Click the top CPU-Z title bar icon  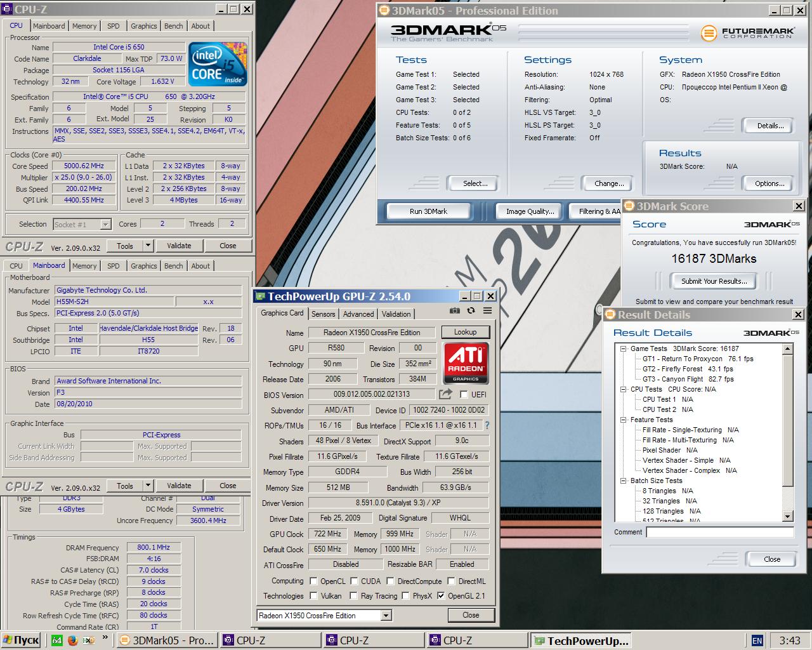point(8,10)
